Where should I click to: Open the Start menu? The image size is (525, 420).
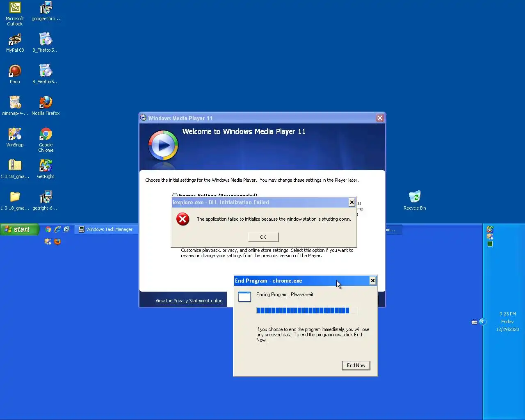pyautogui.click(x=20, y=229)
